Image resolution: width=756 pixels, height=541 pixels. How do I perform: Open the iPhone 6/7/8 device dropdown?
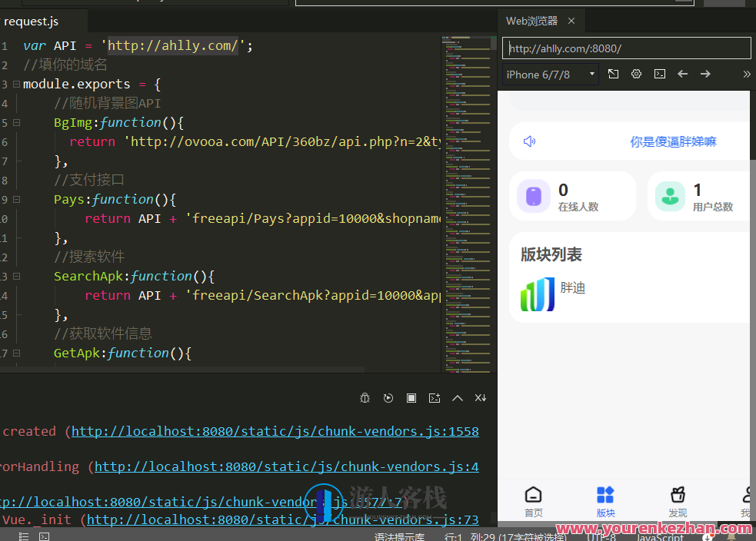549,74
